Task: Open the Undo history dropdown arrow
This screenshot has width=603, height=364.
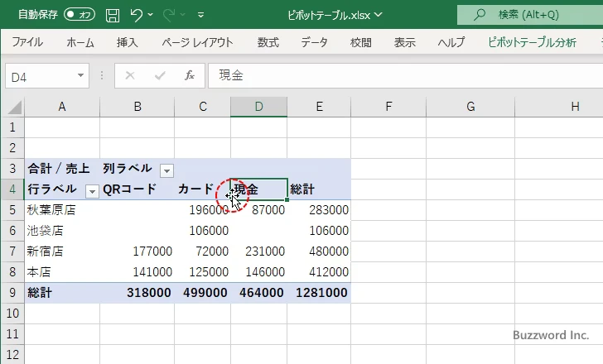Action: tap(151, 15)
